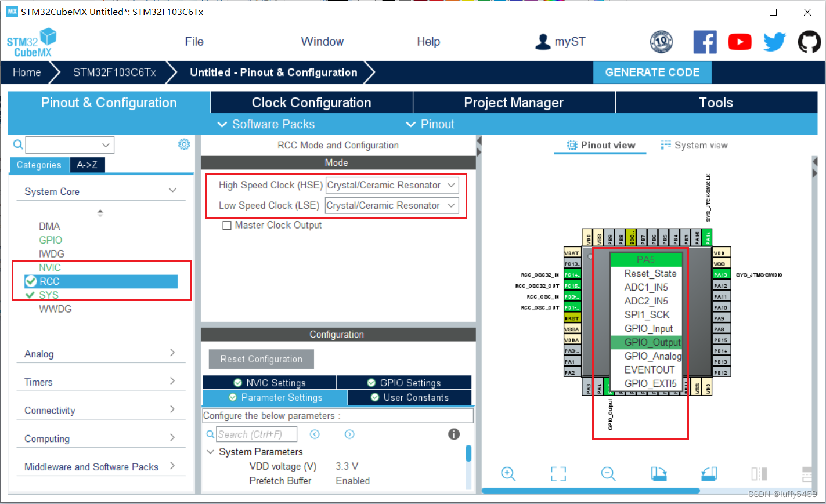Click the Reset Configuration button
This screenshot has width=826, height=504.
(x=261, y=359)
